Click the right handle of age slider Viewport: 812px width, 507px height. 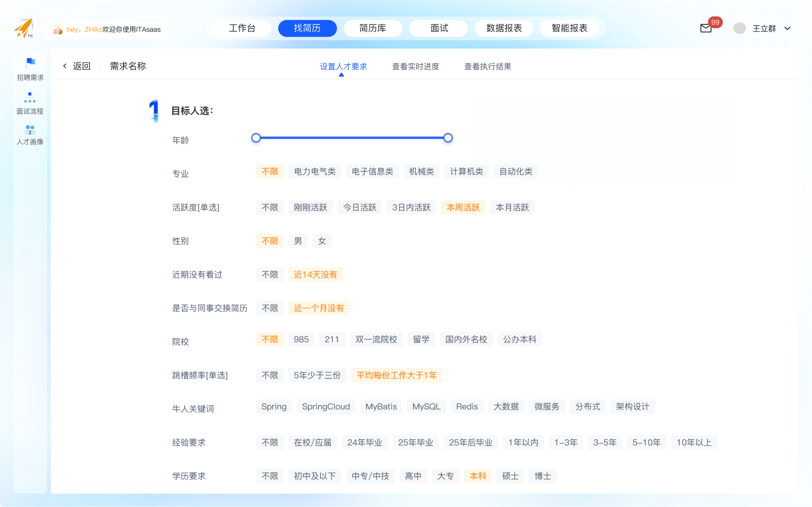tap(448, 138)
